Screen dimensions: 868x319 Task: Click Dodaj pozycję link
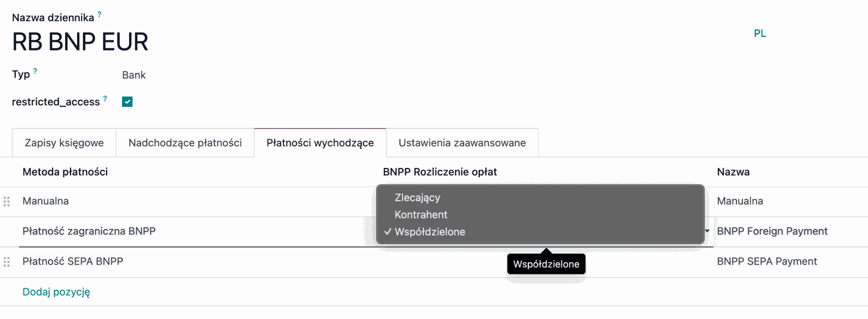[x=56, y=292]
